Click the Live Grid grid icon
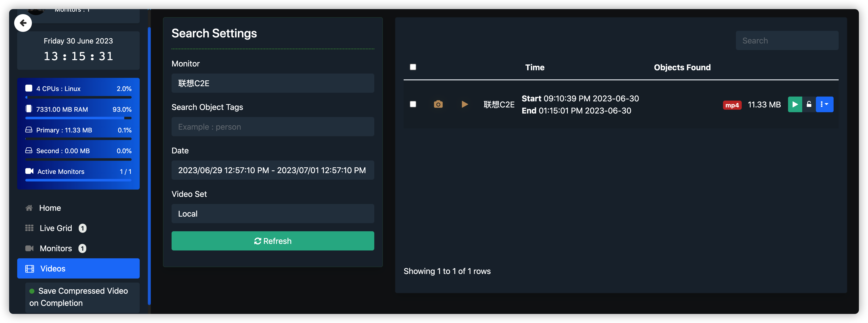The width and height of the screenshot is (868, 323). (x=29, y=228)
